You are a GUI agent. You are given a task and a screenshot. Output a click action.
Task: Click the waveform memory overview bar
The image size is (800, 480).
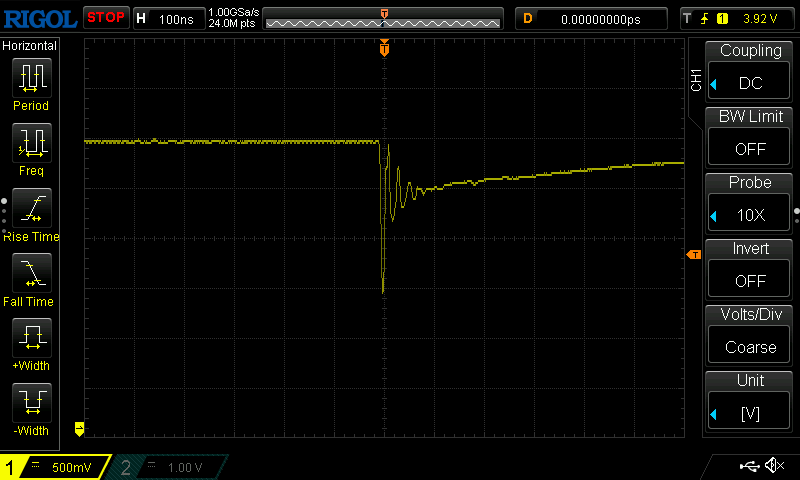click(x=383, y=19)
